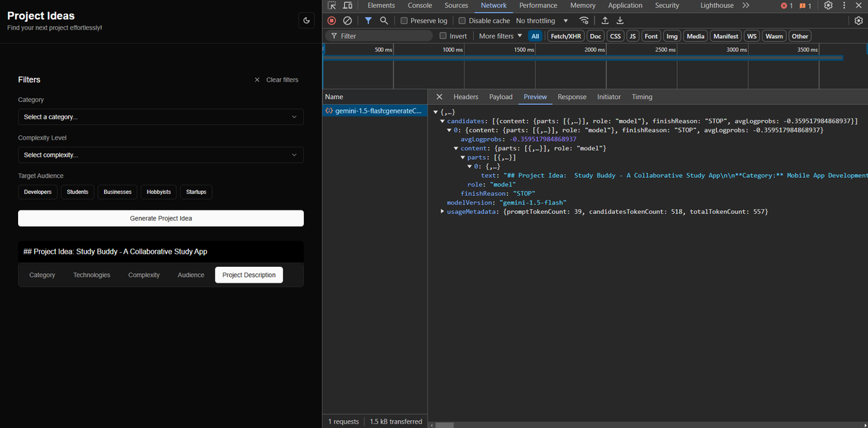Filter requests by WS type

[x=752, y=36]
